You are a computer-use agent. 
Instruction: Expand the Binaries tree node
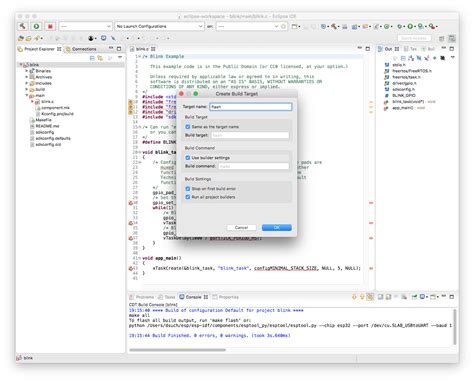click(x=27, y=71)
